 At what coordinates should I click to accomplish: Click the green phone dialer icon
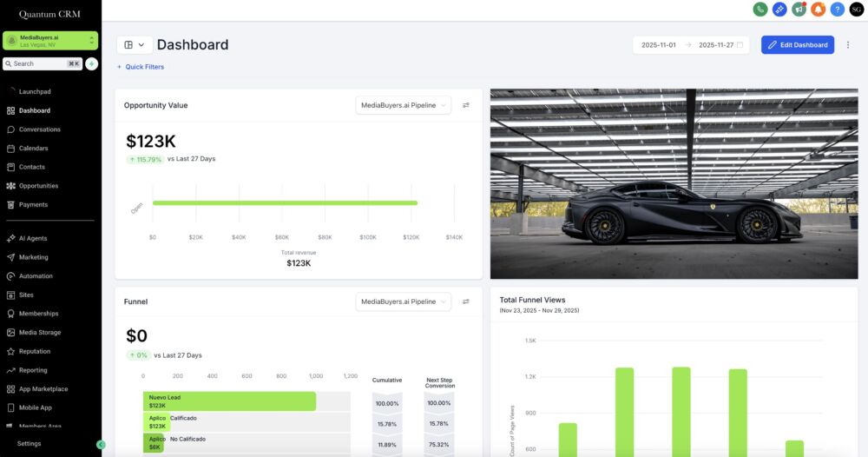click(x=760, y=9)
